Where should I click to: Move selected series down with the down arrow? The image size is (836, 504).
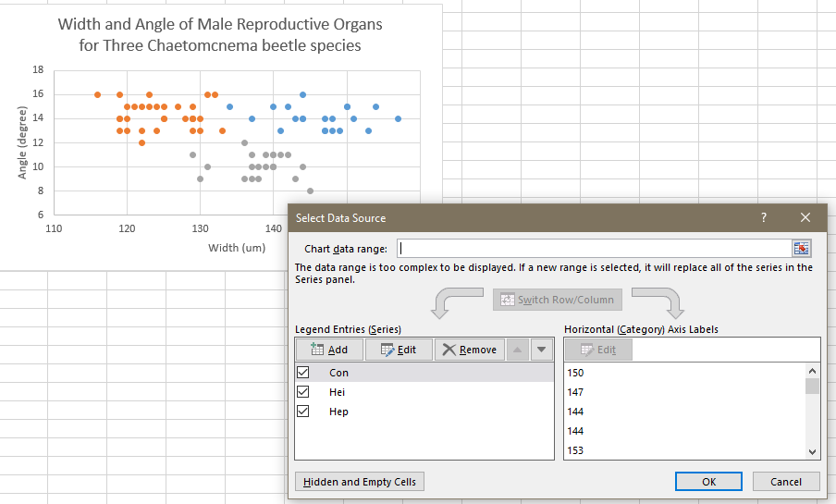(542, 350)
